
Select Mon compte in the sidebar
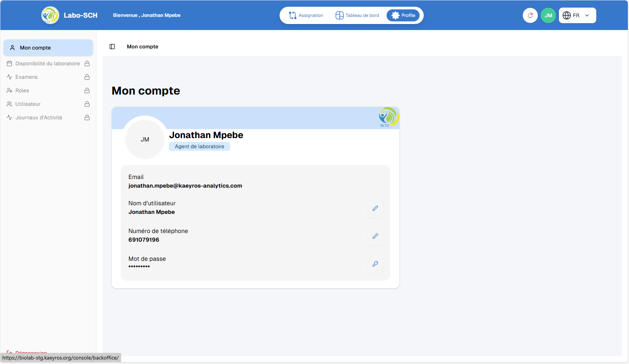point(48,48)
